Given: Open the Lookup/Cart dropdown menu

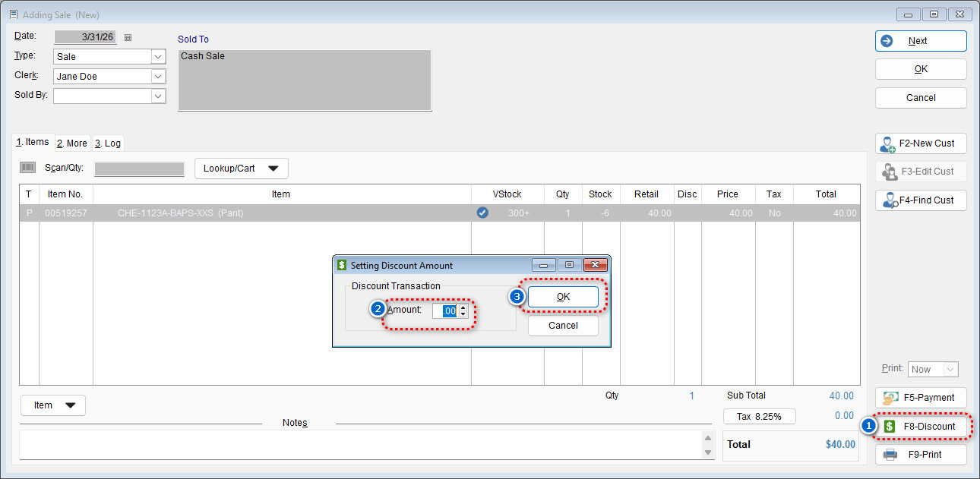Looking at the screenshot, I should (x=241, y=169).
